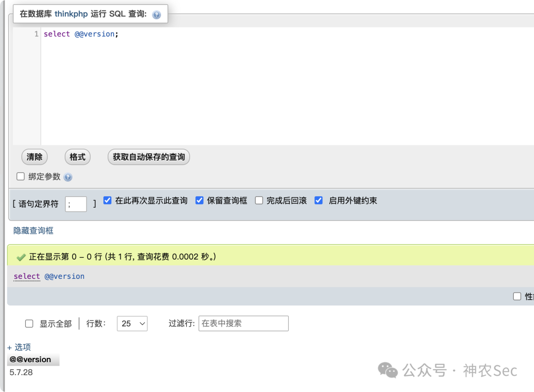Click the green success checkmark icon
This screenshot has height=392, width=534.
click(x=20, y=257)
